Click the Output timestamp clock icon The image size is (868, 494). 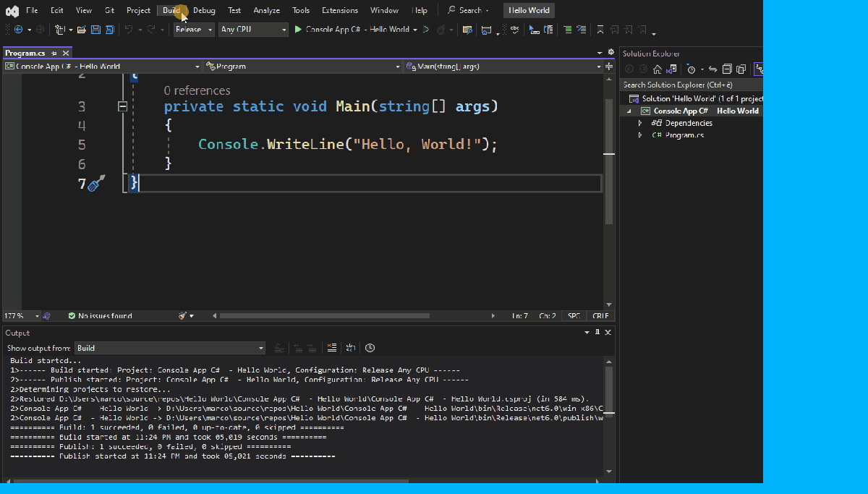click(370, 348)
